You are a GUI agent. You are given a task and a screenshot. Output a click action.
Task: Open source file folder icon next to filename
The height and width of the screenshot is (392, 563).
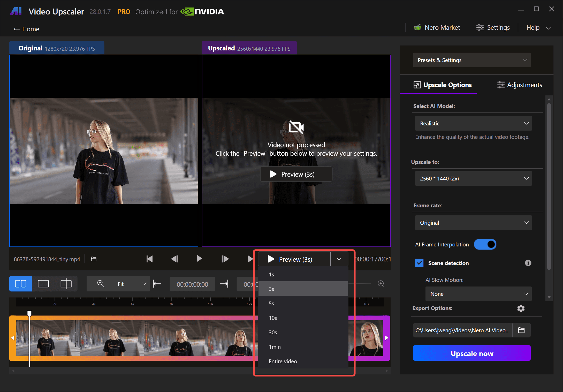(x=94, y=259)
